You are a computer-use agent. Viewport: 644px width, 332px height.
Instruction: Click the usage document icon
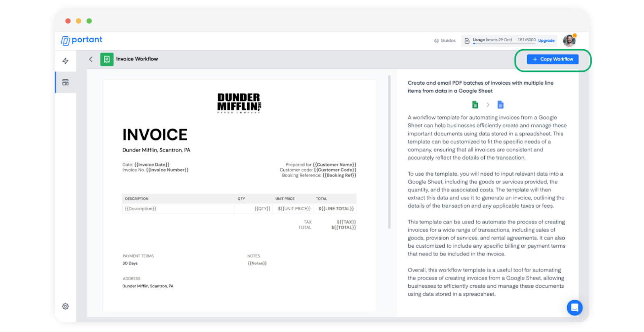467,41
